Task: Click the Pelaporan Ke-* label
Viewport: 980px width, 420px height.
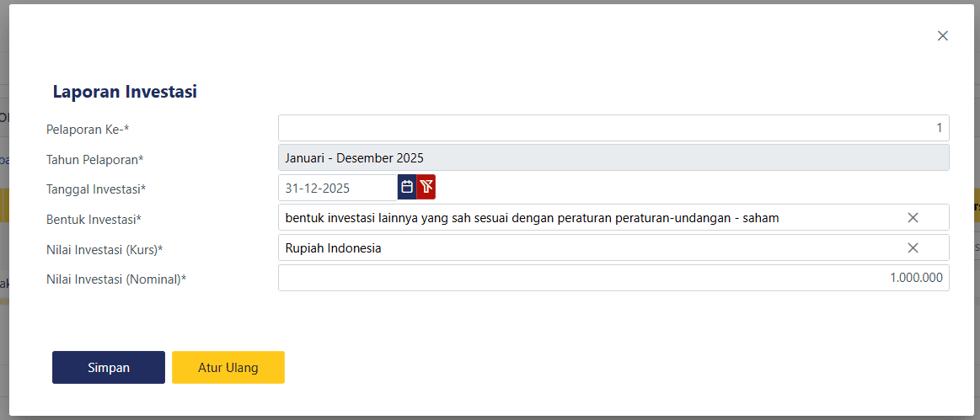Action: point(88,129)
